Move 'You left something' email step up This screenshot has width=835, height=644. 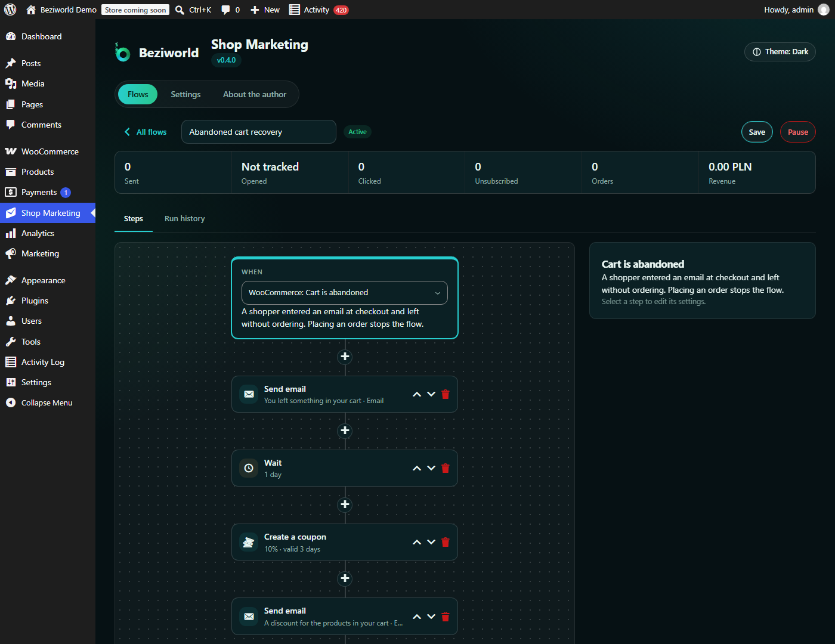[417, 394]
